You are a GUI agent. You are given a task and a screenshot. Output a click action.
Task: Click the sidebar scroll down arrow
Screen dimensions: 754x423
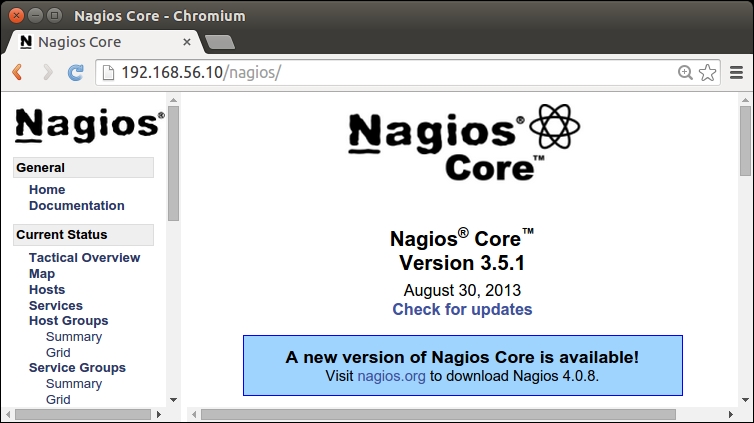[173, 398]
